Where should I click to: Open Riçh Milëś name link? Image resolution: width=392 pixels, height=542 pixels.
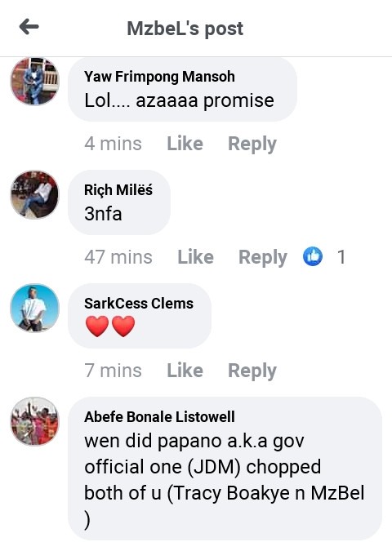(118, 189)
